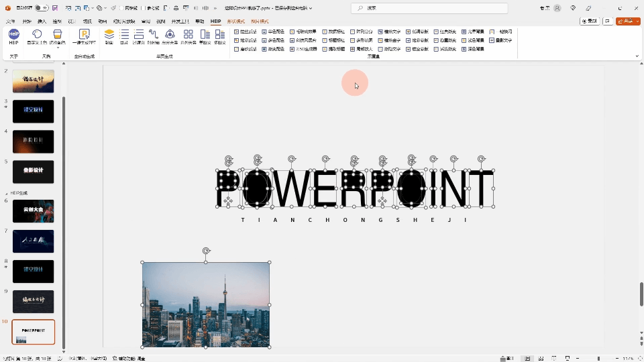Switch to the 插入 tab
644x362 pixels.
pos(42,21)
